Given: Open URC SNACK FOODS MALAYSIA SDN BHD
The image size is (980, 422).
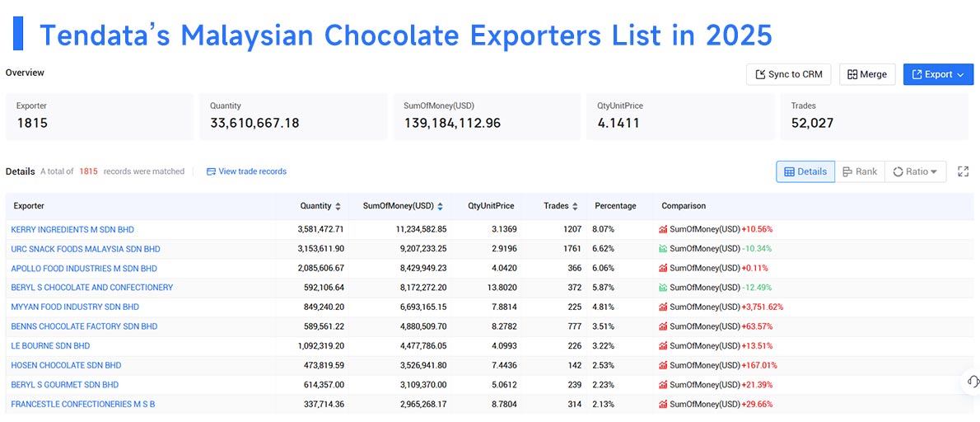Looking at the screenshot, I should (x=86, y=249).
